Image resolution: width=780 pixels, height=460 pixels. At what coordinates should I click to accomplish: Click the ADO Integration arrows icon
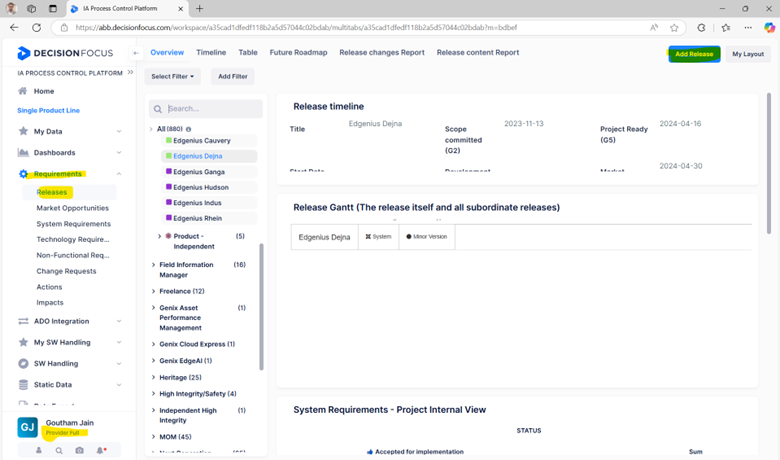23,321
